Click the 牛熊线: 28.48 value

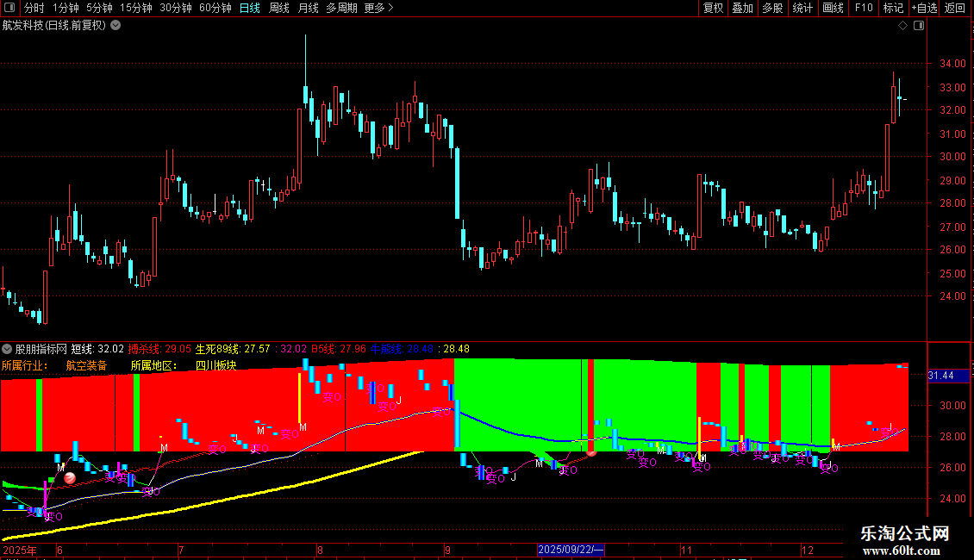pos(402,349)
